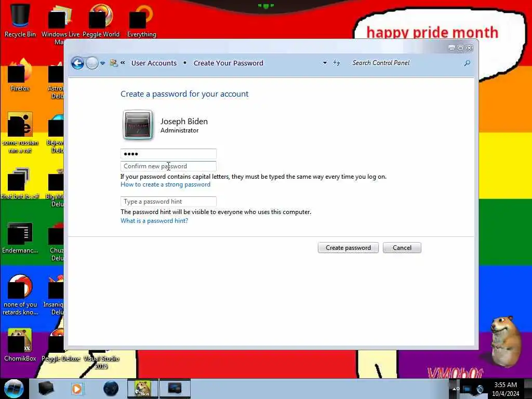Click the search magnifier icon

tap(467, 63)
